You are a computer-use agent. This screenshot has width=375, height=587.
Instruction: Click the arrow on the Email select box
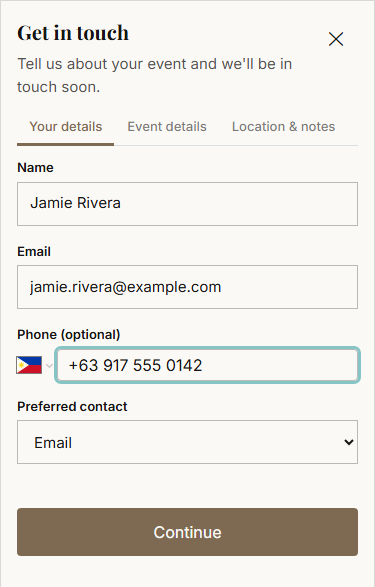click(x=348, y=442)
